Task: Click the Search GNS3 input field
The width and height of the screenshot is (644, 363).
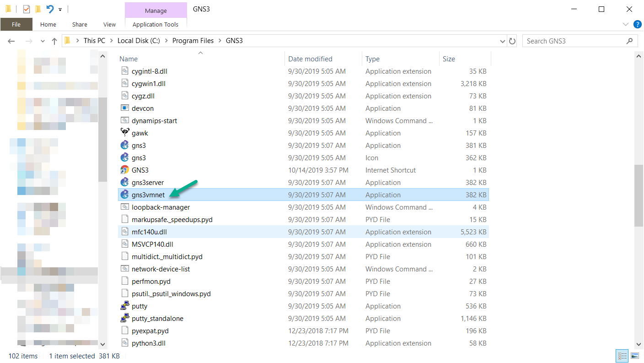Action: pyautogui.click(x=580, y=41)
